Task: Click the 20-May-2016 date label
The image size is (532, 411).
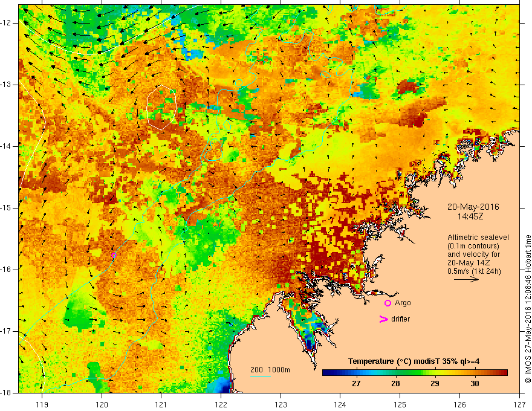Action: pos(473,207)
